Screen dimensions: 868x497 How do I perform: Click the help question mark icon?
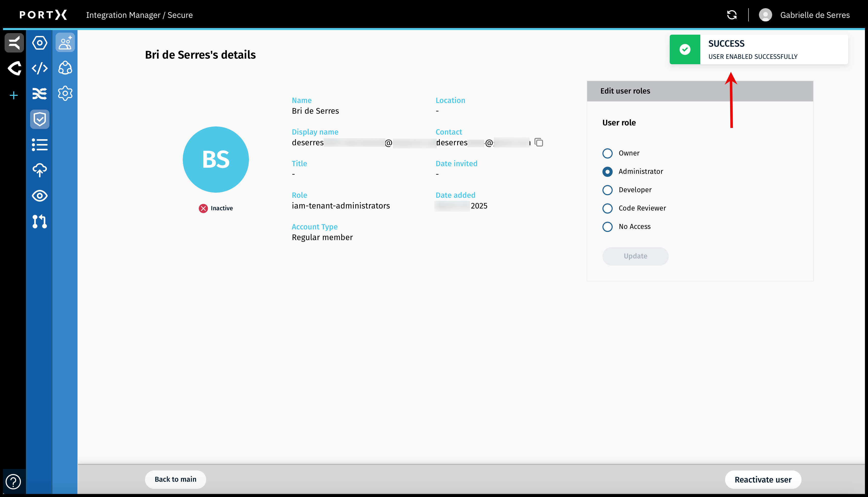[x=13, y=482]
